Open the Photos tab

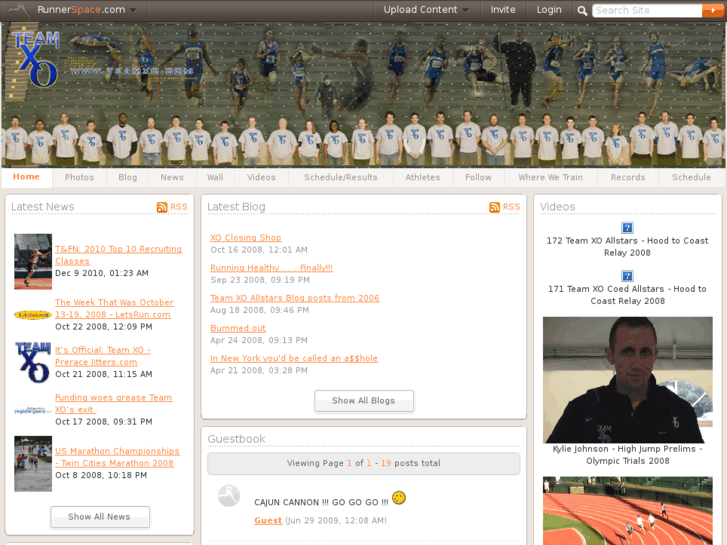pos(79,177)
